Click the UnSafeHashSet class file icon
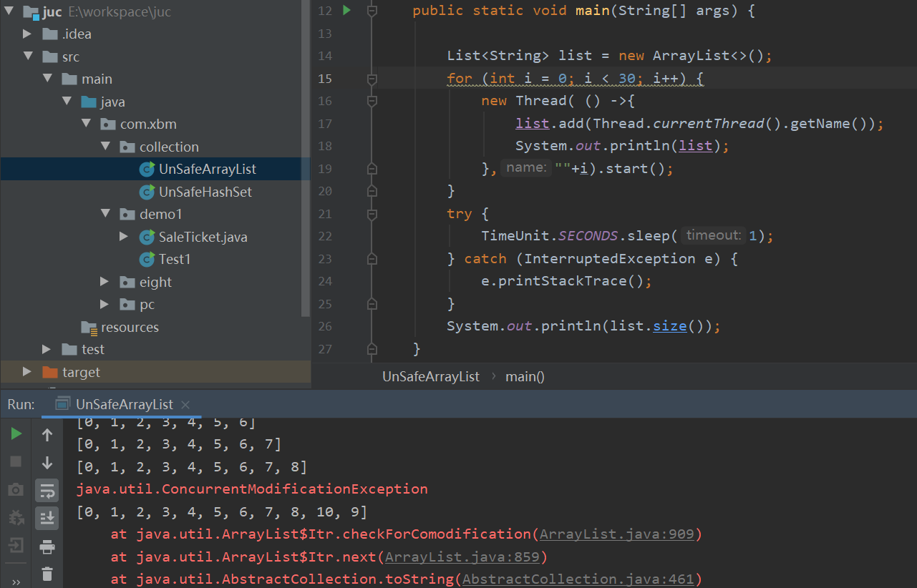The height and width of the screenshot is (588, 917). coord(147,192)
